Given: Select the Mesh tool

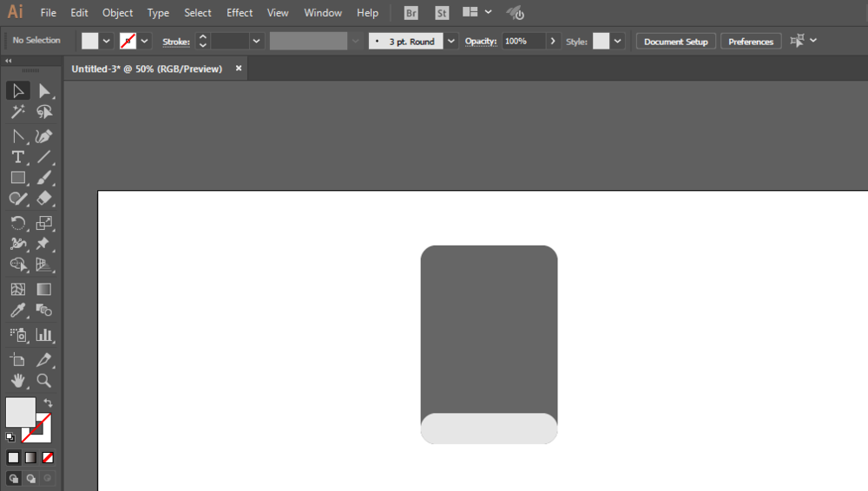Looking at the screenshot, I should (17, 289).
